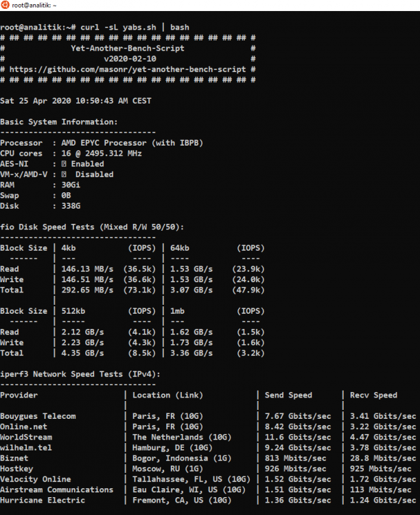Click the iperf3 Network Speed Tests heading
Viewport: 420px width, 515px height.
(x=80, y=374)
